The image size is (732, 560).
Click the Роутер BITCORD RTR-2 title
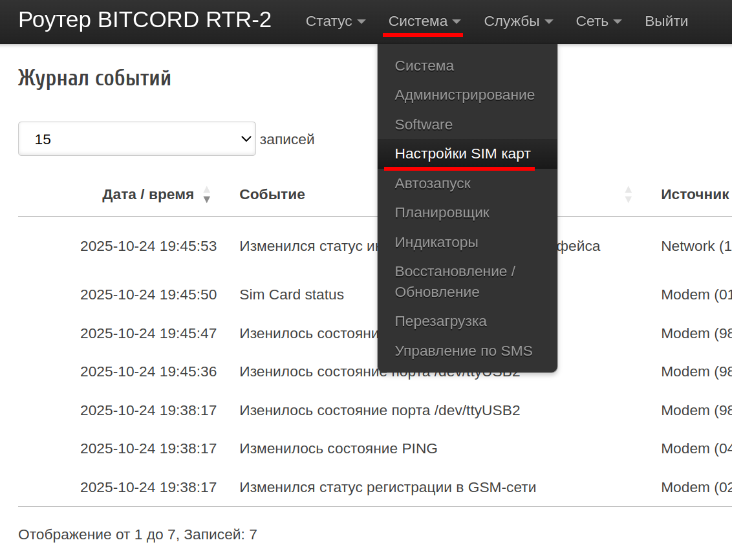click(x=145, y=21)
